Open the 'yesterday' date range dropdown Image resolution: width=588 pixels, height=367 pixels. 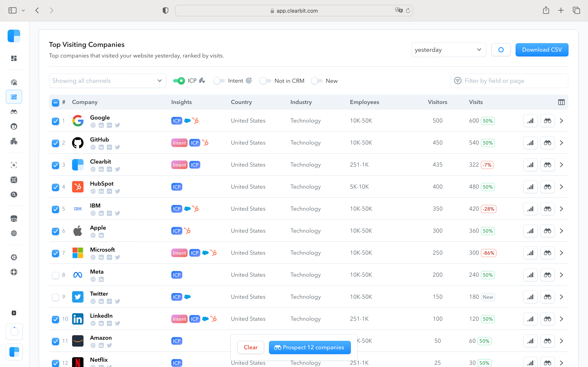point(449,50)
